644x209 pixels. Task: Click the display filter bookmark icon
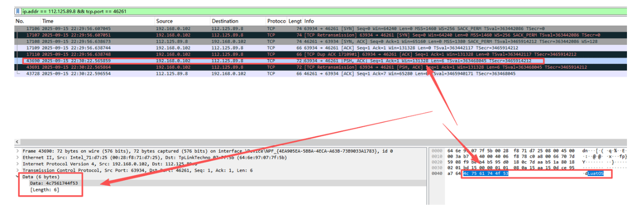(x=18, y=11)
